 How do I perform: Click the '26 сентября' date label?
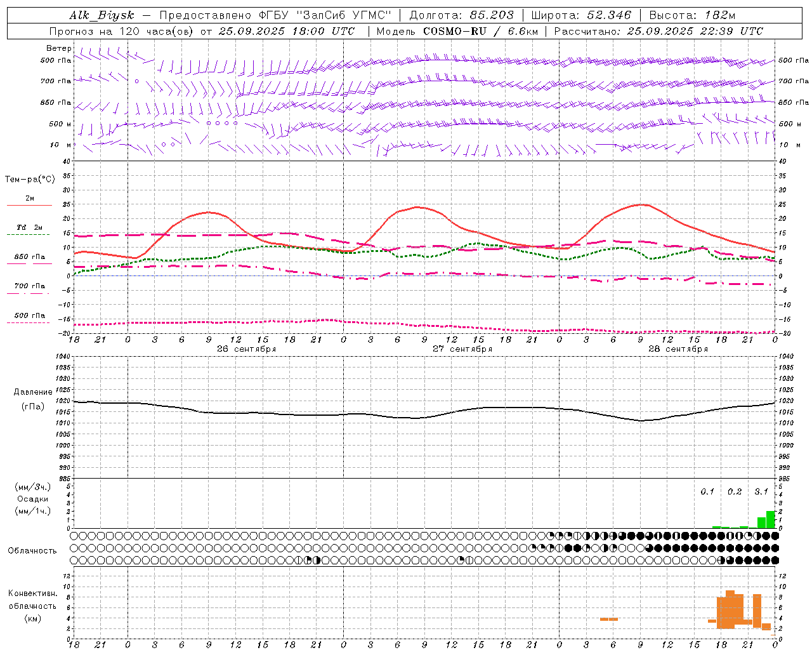pos(246,349)
